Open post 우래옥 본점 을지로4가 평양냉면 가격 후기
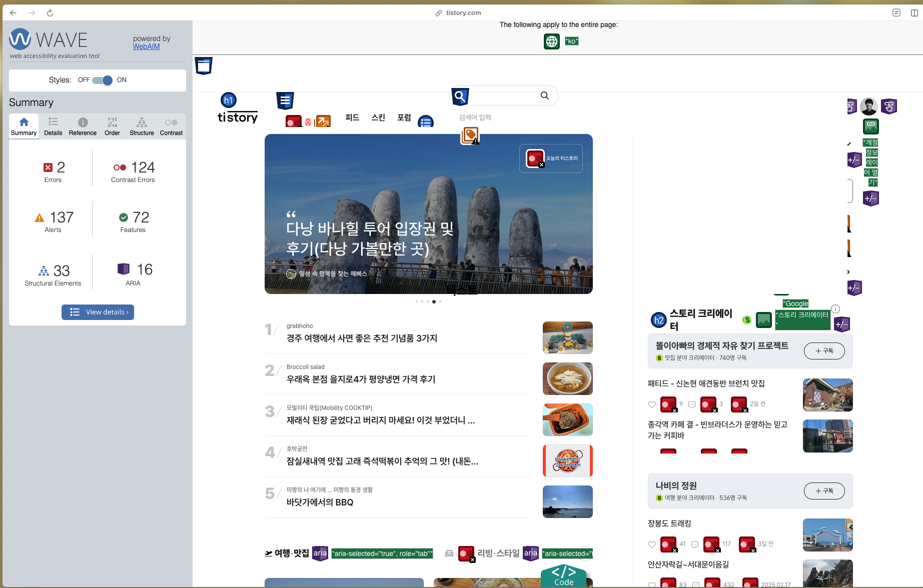 [361, 379]
